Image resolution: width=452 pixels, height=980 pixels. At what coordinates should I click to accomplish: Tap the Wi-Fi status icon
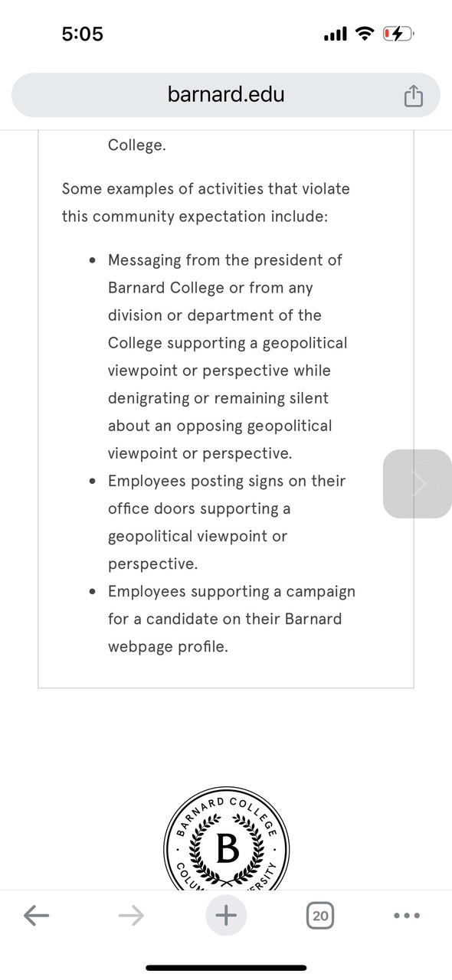pos(365,34)
